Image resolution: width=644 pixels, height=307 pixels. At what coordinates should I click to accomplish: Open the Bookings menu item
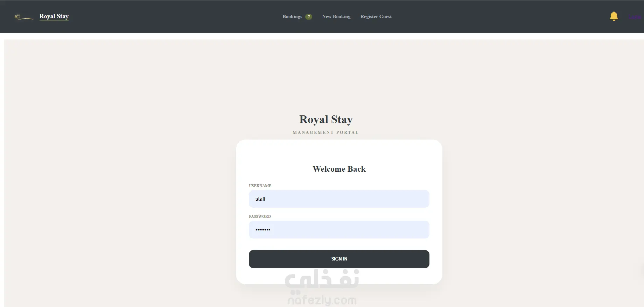pyautogui.click(x=292, y=16)
